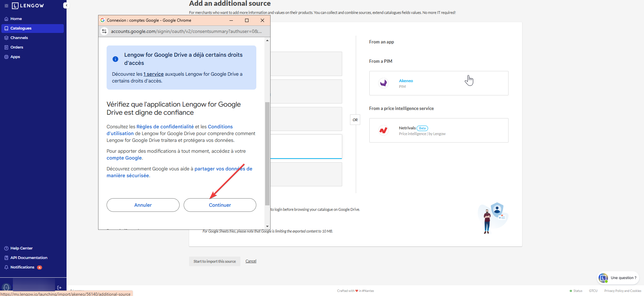Image resolution: width=644 pixels, height=296 pixels.
Task: Open Apps from the sidebar
Action: pos(15,57)
